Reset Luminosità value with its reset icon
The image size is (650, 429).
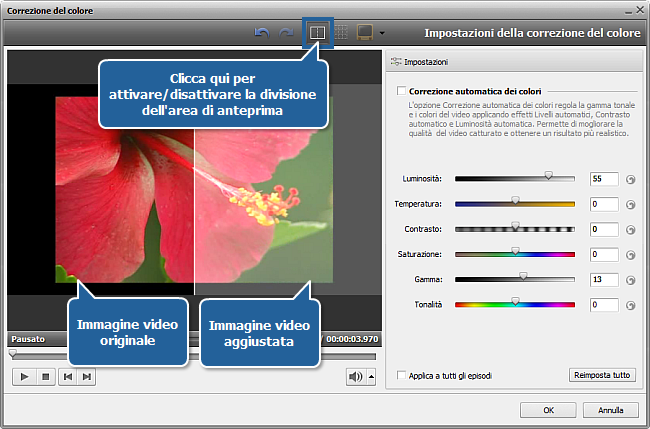[631, 179]
